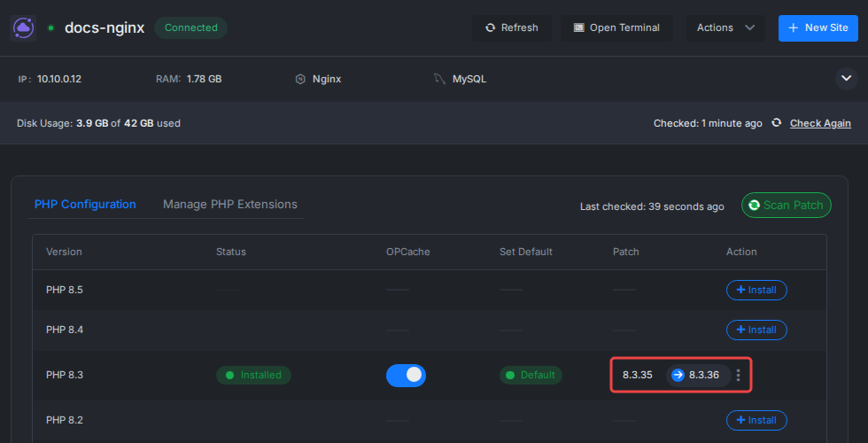Click the MySQL database icon
868x443 pixels.
439,79
